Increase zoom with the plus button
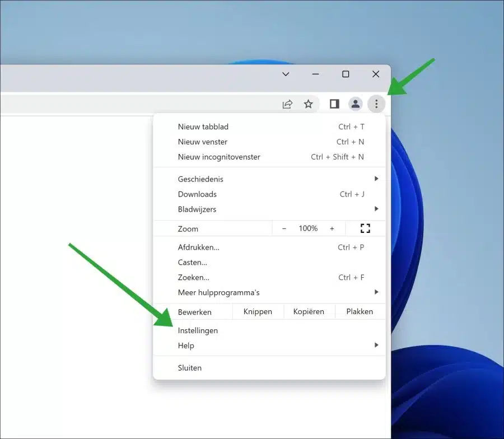 [x=332, y=228]
